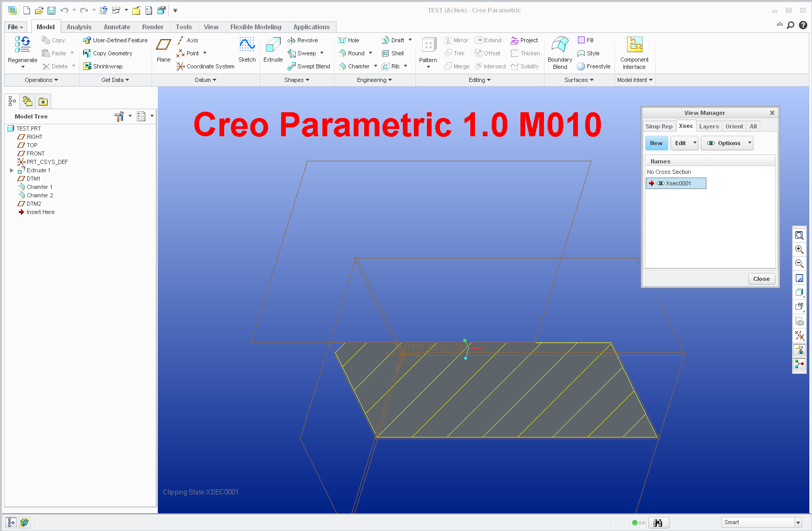Open the Shapes group dropdown

click(x=297, y=80)
